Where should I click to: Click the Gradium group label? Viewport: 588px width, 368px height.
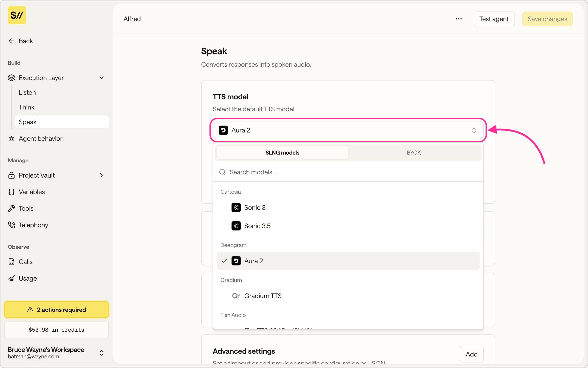[x=231, y=280]
